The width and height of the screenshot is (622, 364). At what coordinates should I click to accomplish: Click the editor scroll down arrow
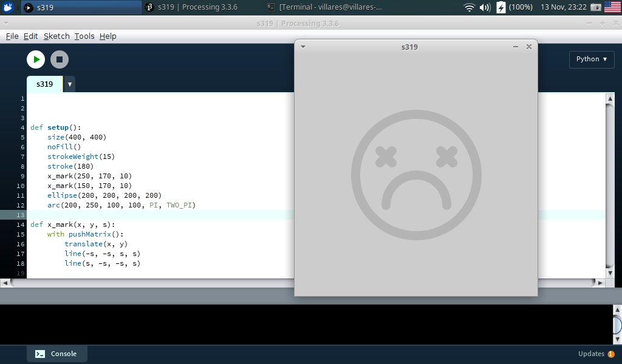(610, 265)
